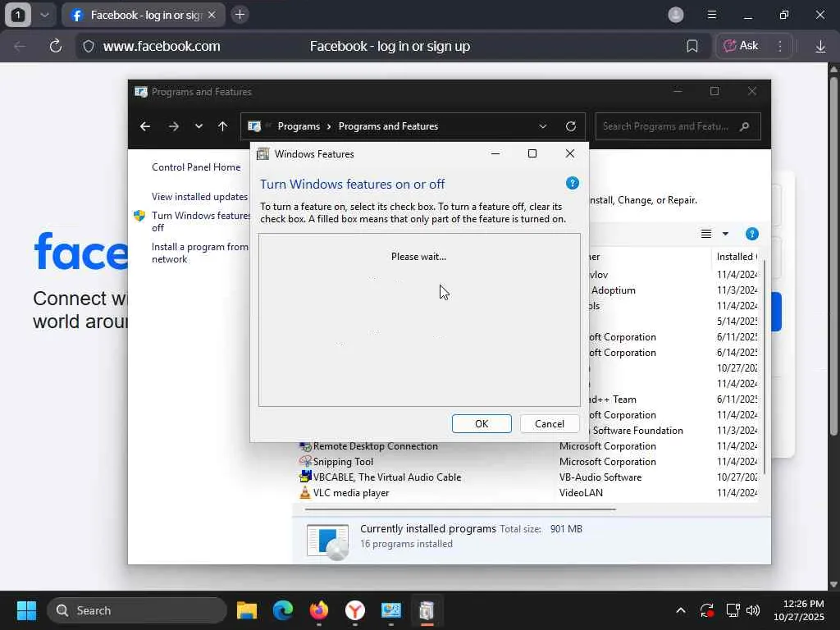Open Control Panel Home link
This screenshot has width=840, height=630.
click(x=196, y=167)
